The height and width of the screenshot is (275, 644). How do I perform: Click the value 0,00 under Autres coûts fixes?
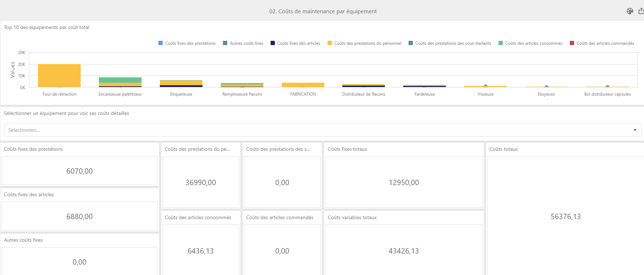[x=80, y=262]
